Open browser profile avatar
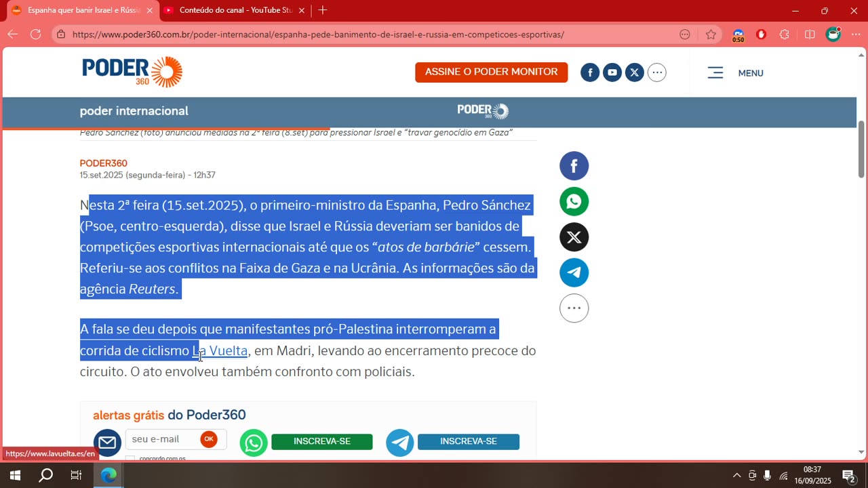Image resolution: width=868 pixels, height=488 pixels. [833, 35]
